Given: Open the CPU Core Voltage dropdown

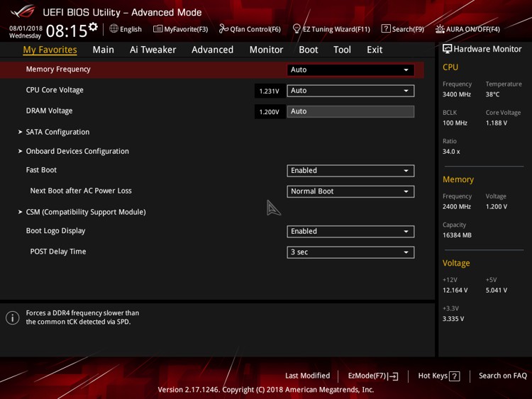Looking at the screenshot, I should [x=350, y=91].
